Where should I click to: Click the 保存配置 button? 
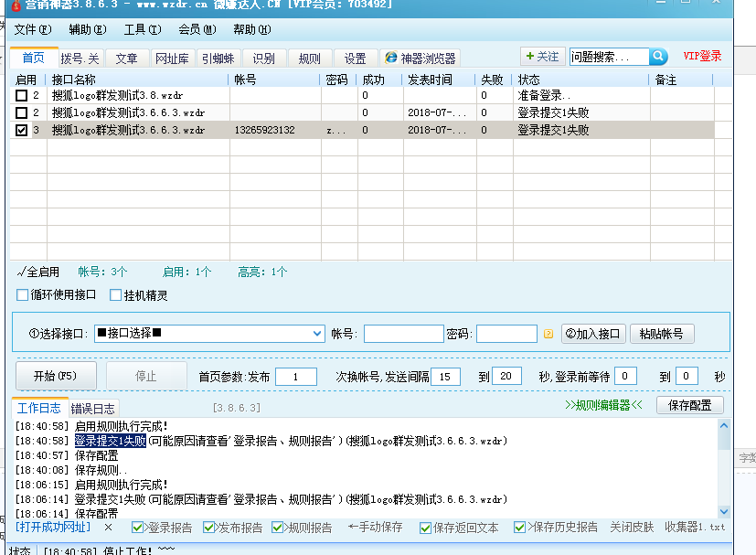coord(689,405)
